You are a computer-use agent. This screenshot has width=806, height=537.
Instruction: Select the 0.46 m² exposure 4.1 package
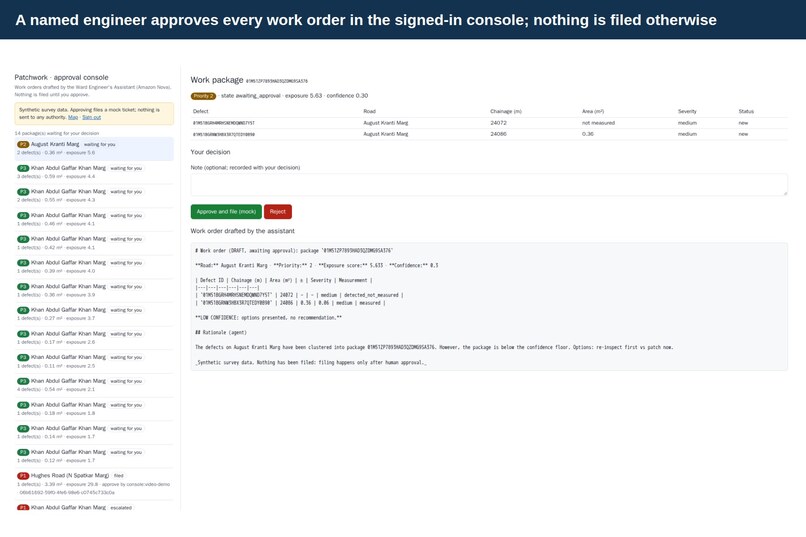click(94, 219)
